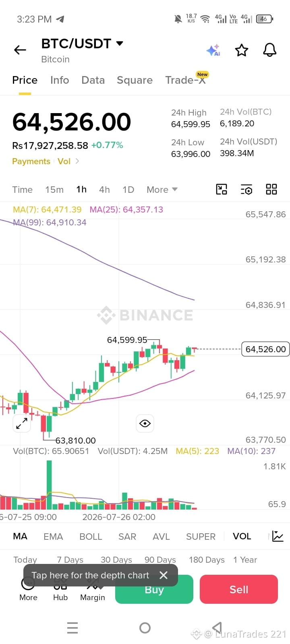Select the 1D chart interval
Image resolution: width=290 pixels, height=644 pixels.
point(128,190)
